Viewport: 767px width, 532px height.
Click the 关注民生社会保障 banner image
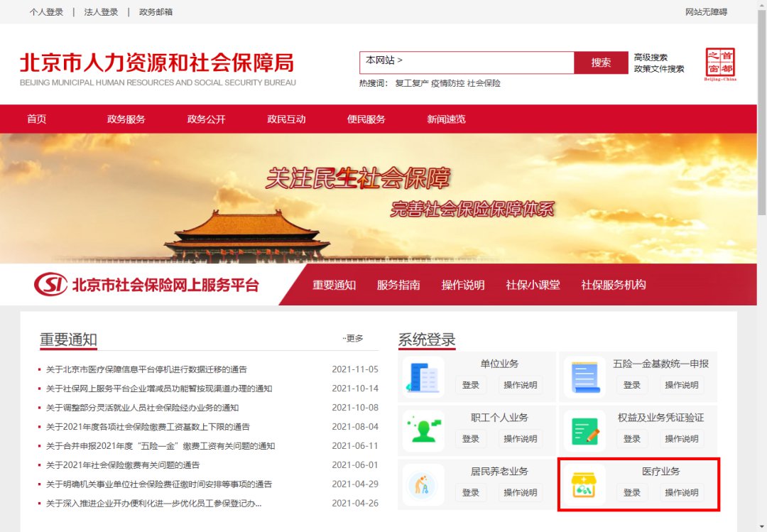click(x=378, y=198)
